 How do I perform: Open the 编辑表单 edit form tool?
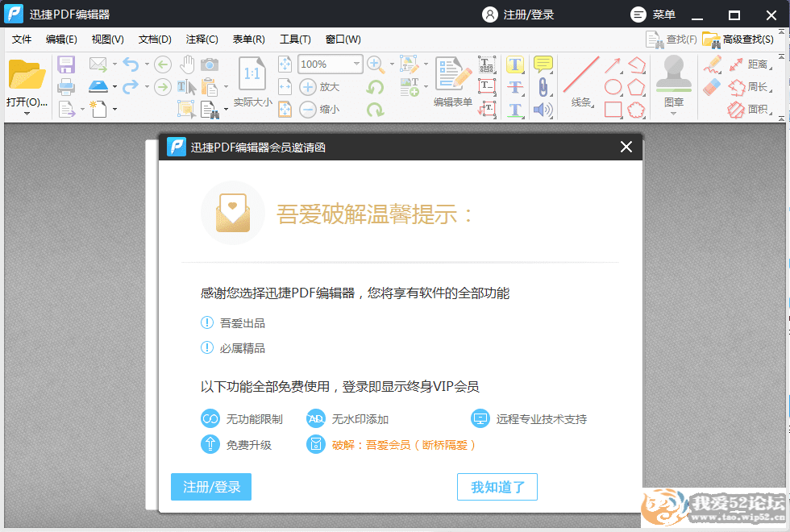[x=453, y=82]
